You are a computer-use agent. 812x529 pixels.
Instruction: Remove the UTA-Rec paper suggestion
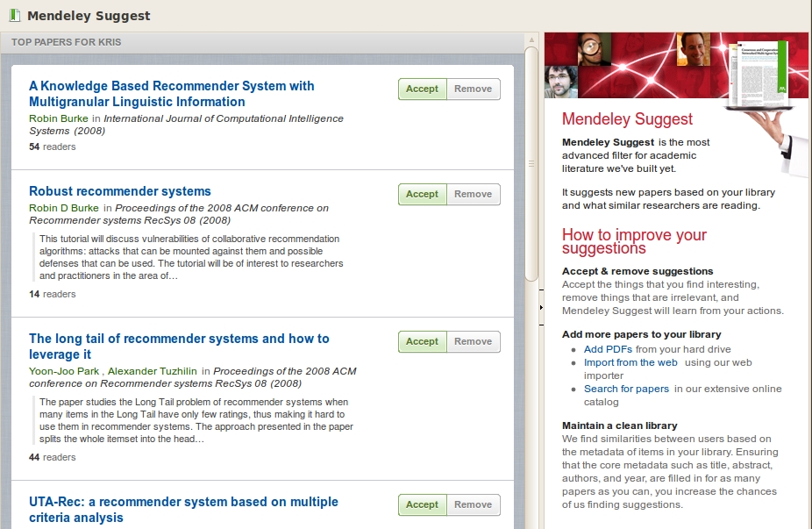coord(474,504)
